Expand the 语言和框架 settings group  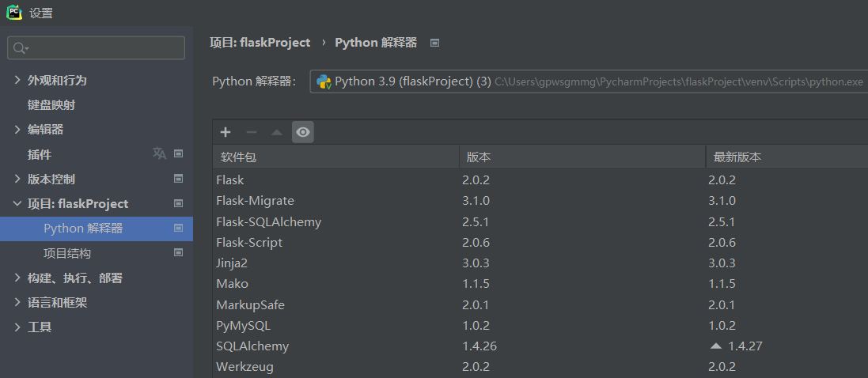coord(17,303)
